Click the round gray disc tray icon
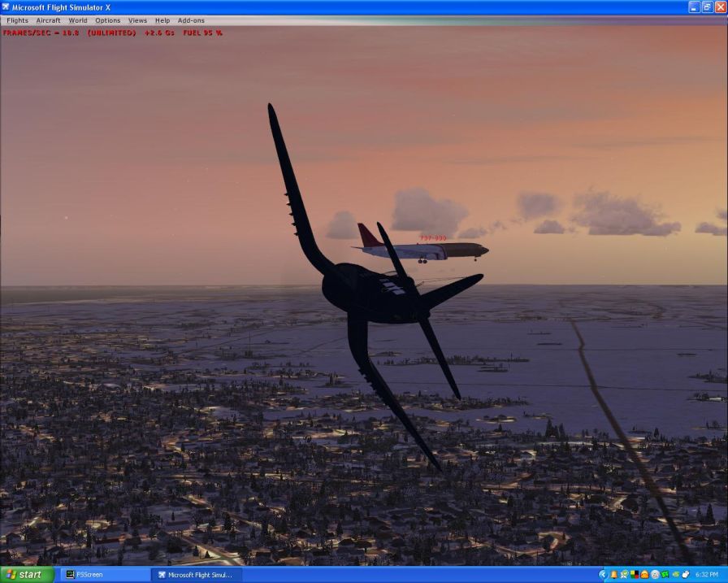Viewport: 728px width, 583px height. tap(654, 575)
